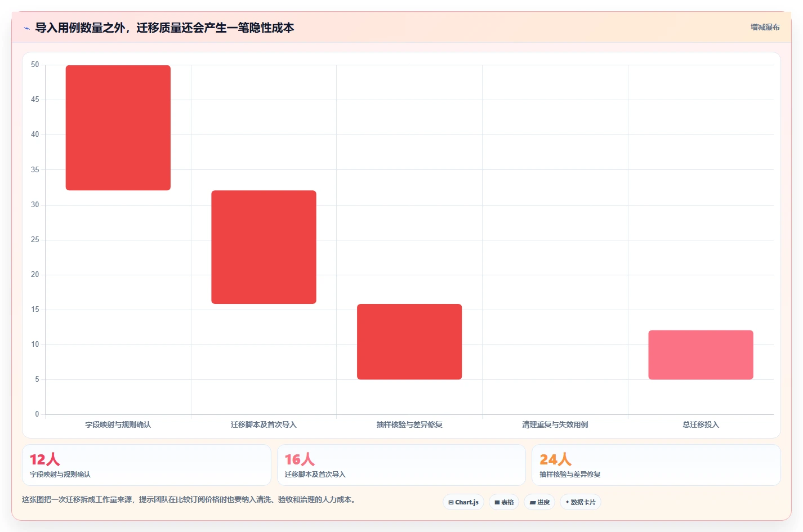Click the 12人 card caption 字段映射与规则确认
This screenshot has height=532, width=803.
click(x=60, y=475)
